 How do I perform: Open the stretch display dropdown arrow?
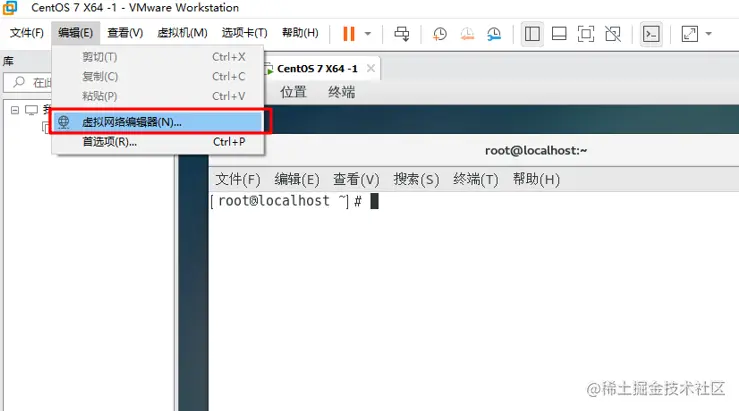click(708, 34)
